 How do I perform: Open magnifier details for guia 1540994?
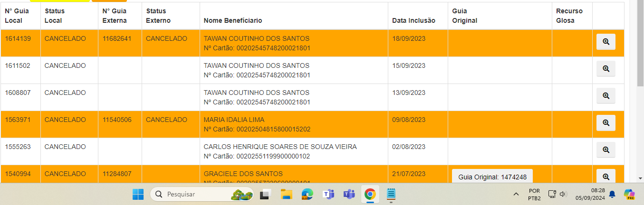[606, 176]
